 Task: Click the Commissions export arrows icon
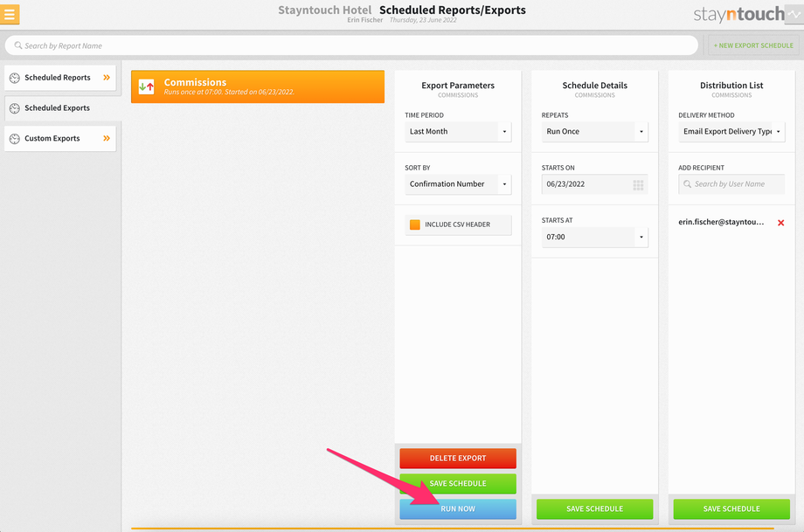[147, 86]
